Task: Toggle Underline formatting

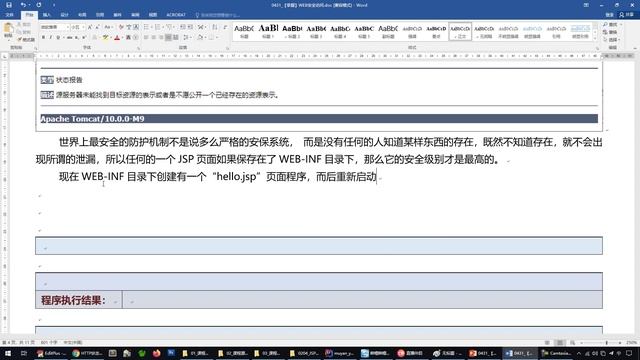Action: click(58, 38)
